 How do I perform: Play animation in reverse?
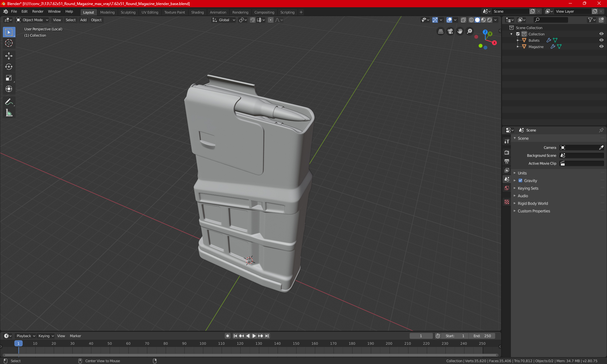pyautogui.click(x=248, y=336)
